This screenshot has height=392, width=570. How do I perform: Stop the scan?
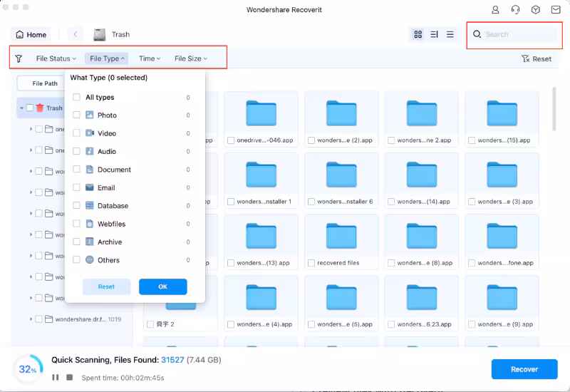point(69,377)
